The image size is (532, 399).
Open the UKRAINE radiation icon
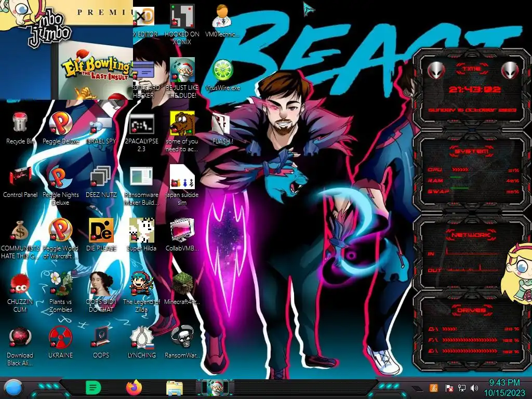(60, 343)
